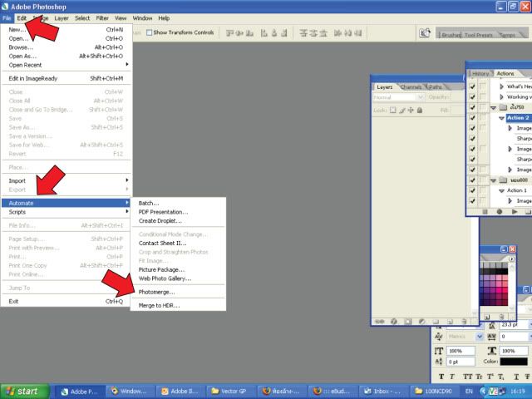The image size is (532, 399).
Task: Toggle Faux Italic in Character panel
Action: pos(452,377)
